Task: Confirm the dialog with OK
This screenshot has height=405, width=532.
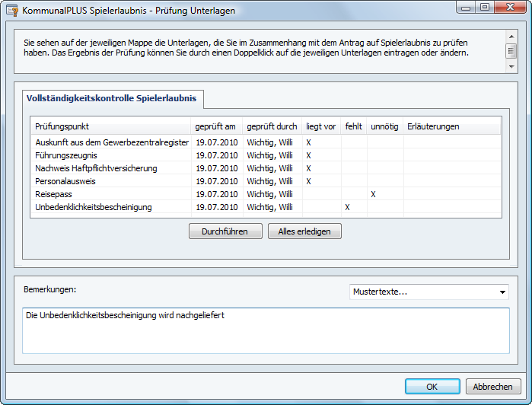Action: 432,387
